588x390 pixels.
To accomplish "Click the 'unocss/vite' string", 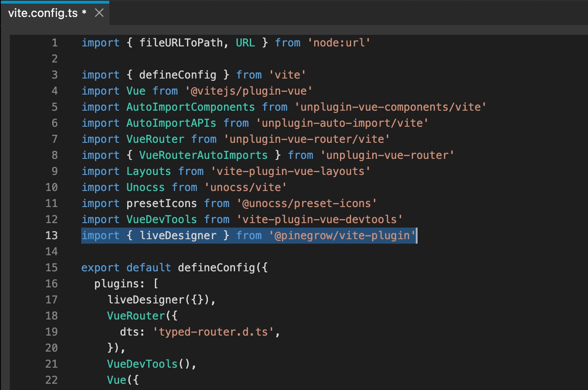I will (245, 187).
